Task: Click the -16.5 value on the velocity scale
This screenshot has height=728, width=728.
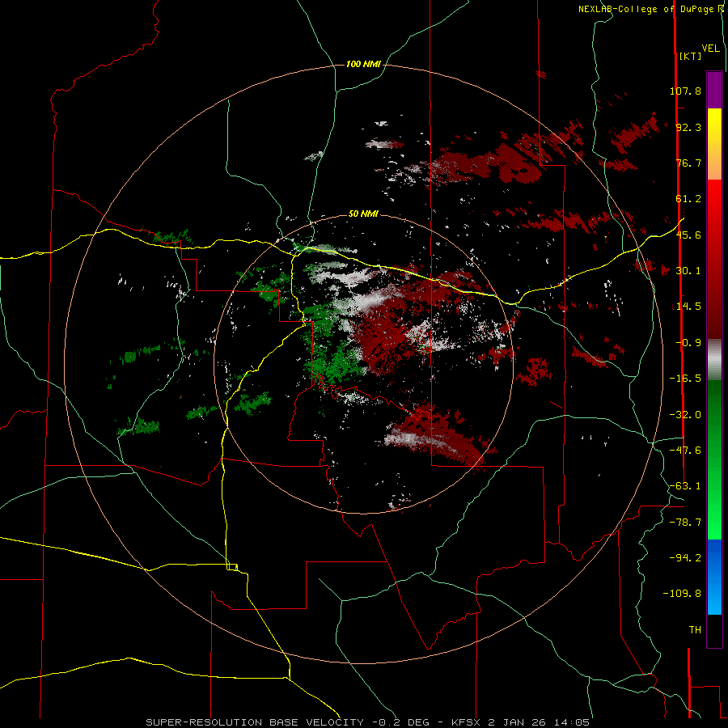Action: coord(685,379)
